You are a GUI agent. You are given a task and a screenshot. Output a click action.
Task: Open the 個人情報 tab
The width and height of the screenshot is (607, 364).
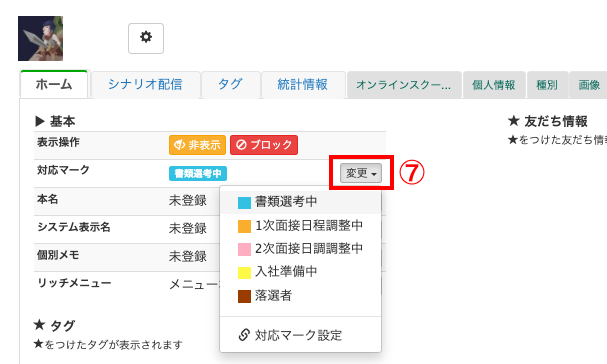(x=494, y=85)
